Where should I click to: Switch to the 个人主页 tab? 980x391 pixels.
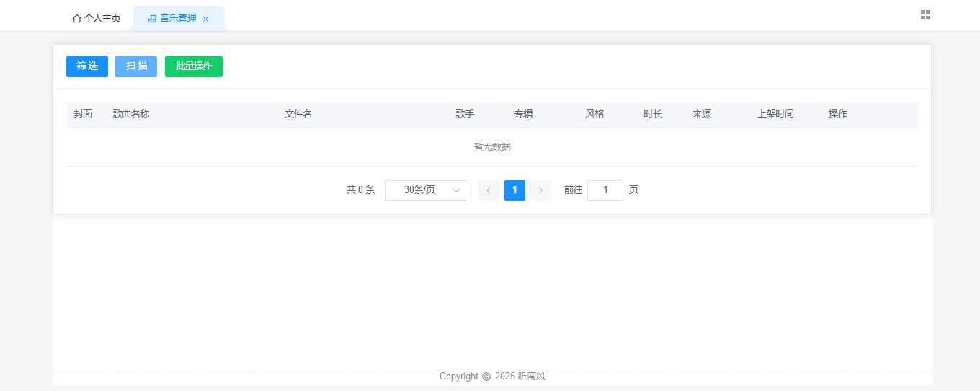[x=97, y=19]
